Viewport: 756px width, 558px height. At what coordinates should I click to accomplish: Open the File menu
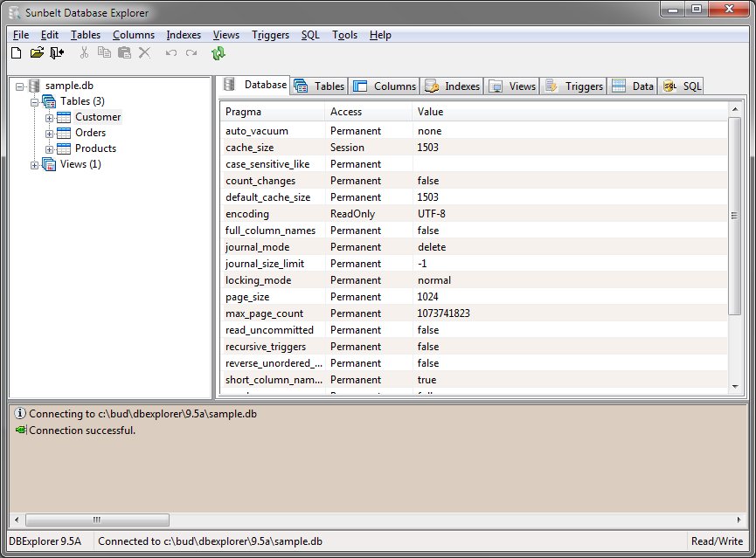click(21, 35)
